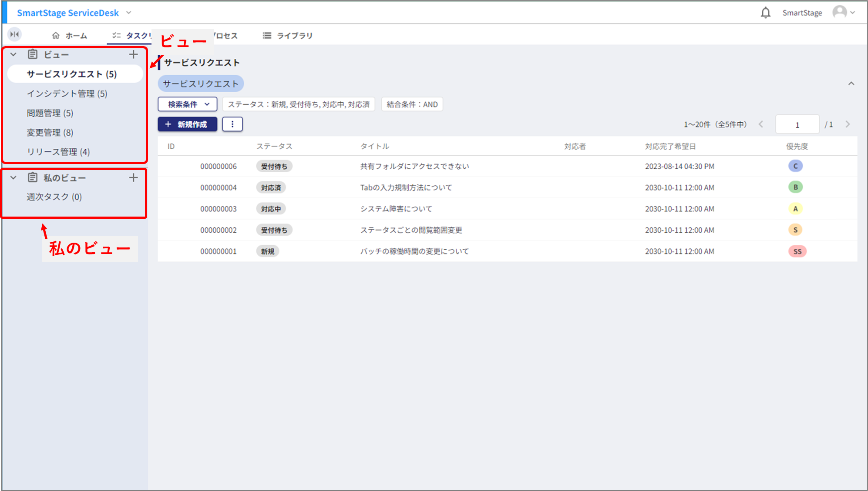Collapse the 私のビュー section with its chevron

click(13, 177)
